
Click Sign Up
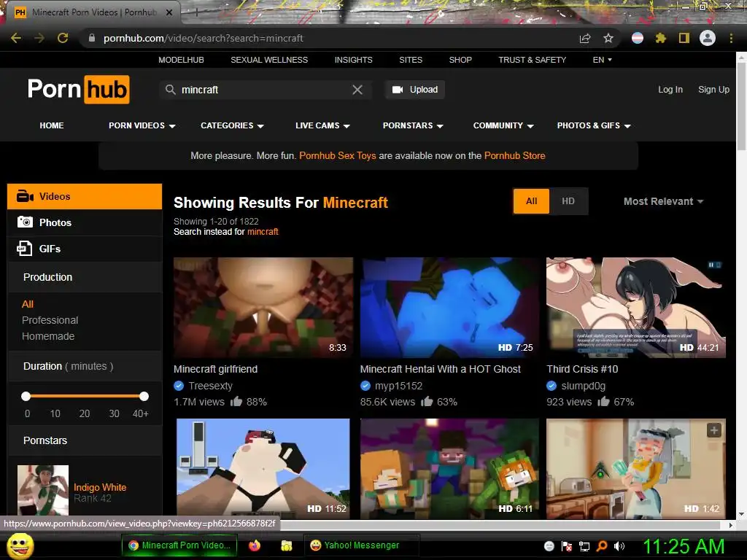713,90
